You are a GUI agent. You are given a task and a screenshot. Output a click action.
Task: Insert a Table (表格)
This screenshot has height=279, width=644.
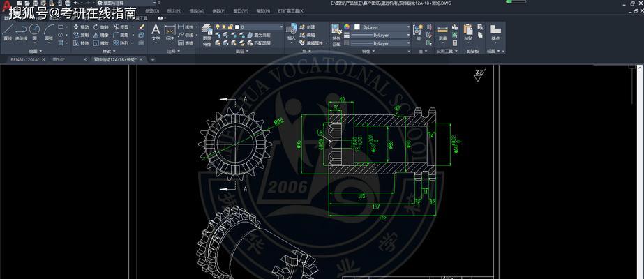click(x=186, y=43)
